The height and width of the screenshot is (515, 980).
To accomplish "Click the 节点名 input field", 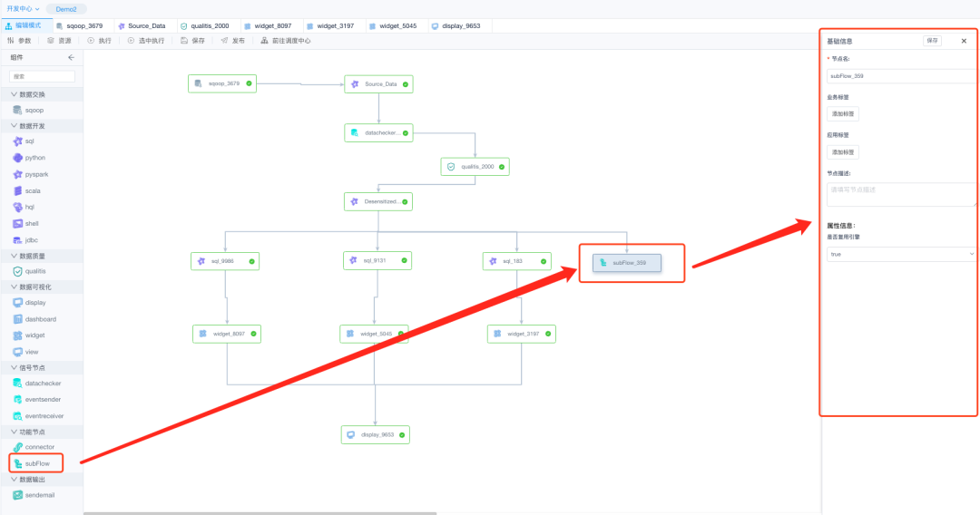I will click(x=901, y=78).
